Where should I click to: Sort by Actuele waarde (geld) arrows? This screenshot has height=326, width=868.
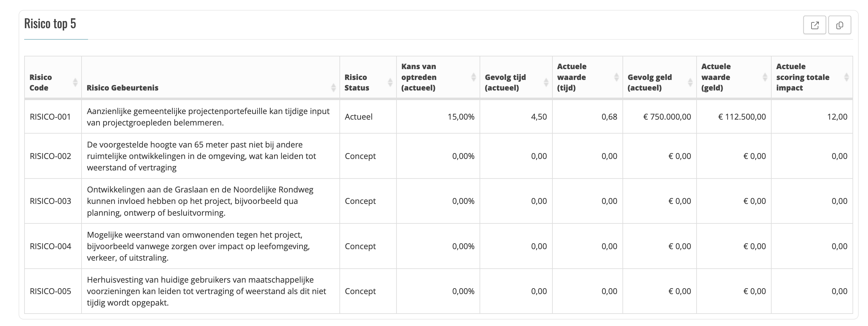[765, 77]
